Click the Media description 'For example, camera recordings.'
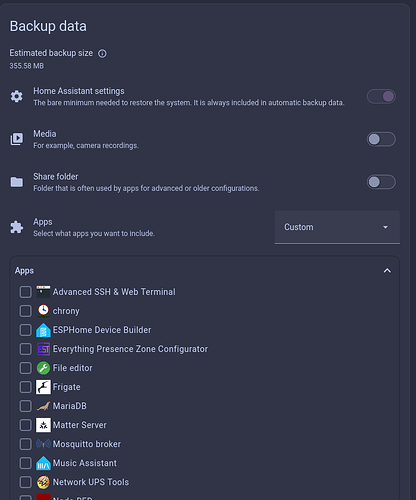This screenshot has height=500, width=416. coord(86,146)
